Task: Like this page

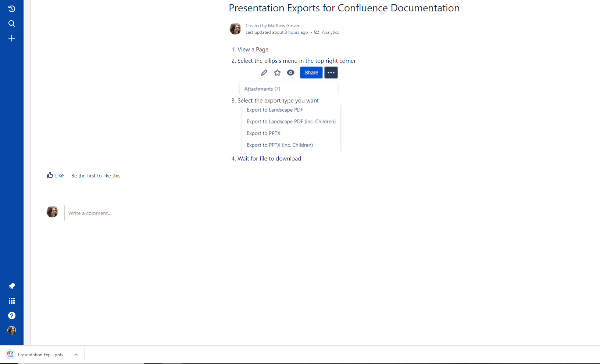Action: coord(56,176)
